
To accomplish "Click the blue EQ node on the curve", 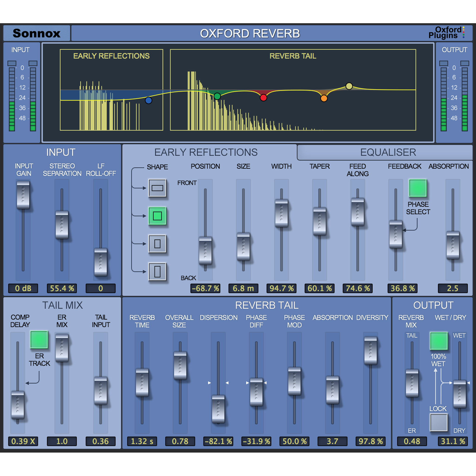I will pyautogui.click(x=148, y=100).
